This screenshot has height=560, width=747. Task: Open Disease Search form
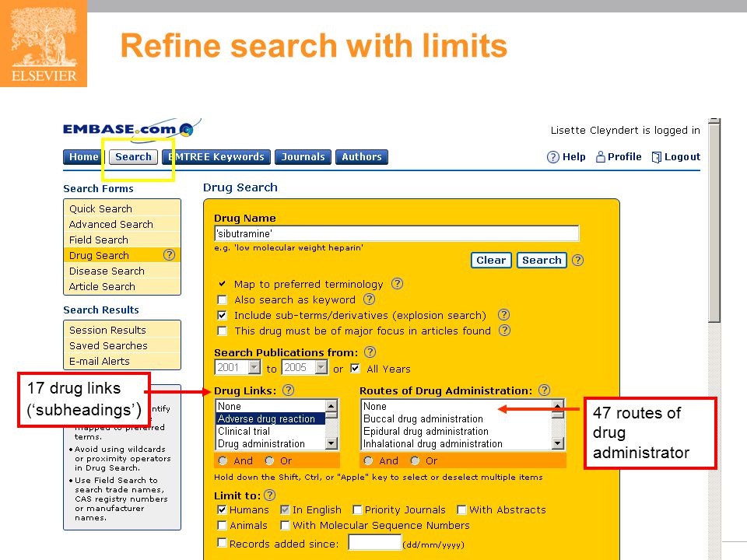(x=122, y=271)
